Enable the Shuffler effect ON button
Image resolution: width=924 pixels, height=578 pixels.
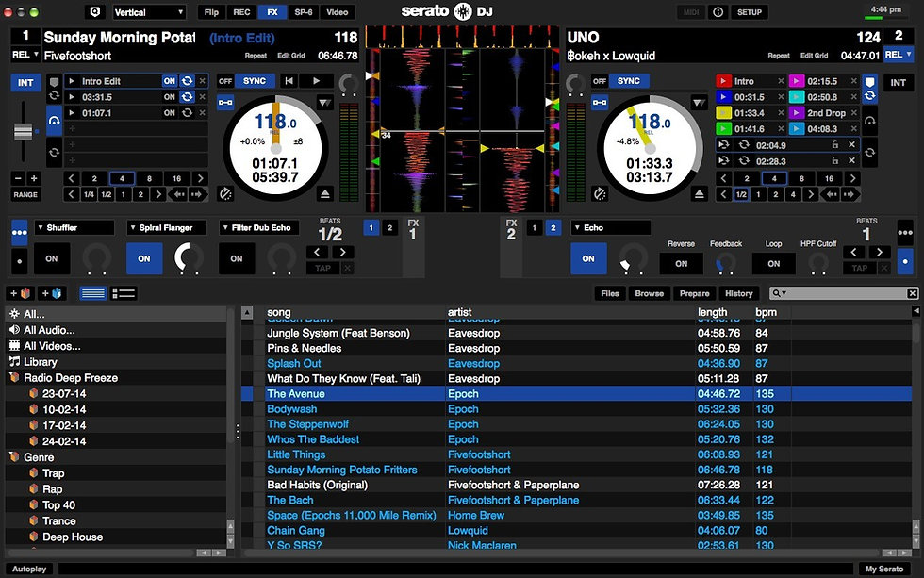click(52, 258)
